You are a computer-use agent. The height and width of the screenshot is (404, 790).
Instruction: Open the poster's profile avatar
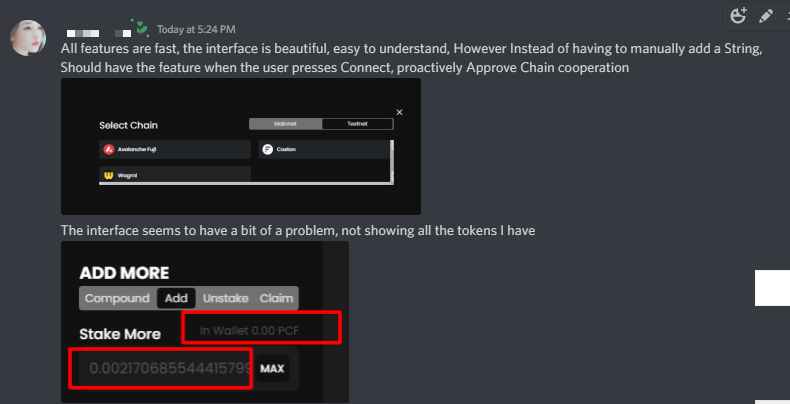click(28, 38)
